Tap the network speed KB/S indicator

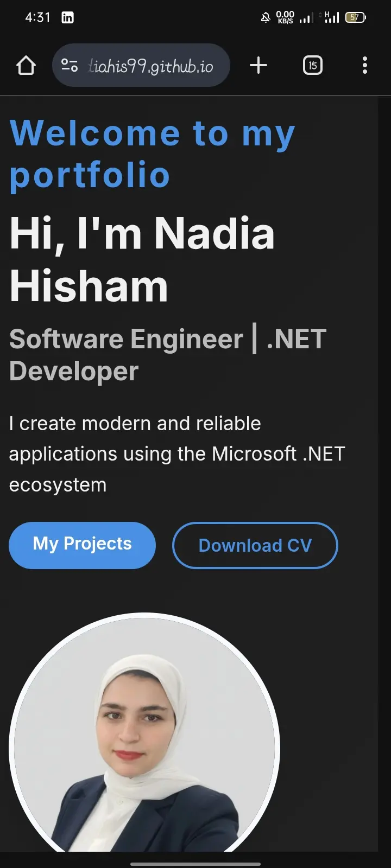(285, 17)
